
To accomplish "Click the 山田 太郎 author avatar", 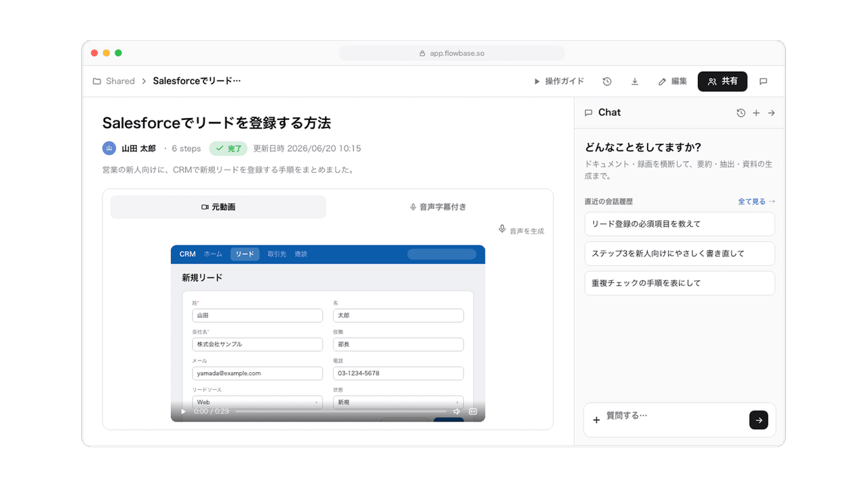I will 109,148.
